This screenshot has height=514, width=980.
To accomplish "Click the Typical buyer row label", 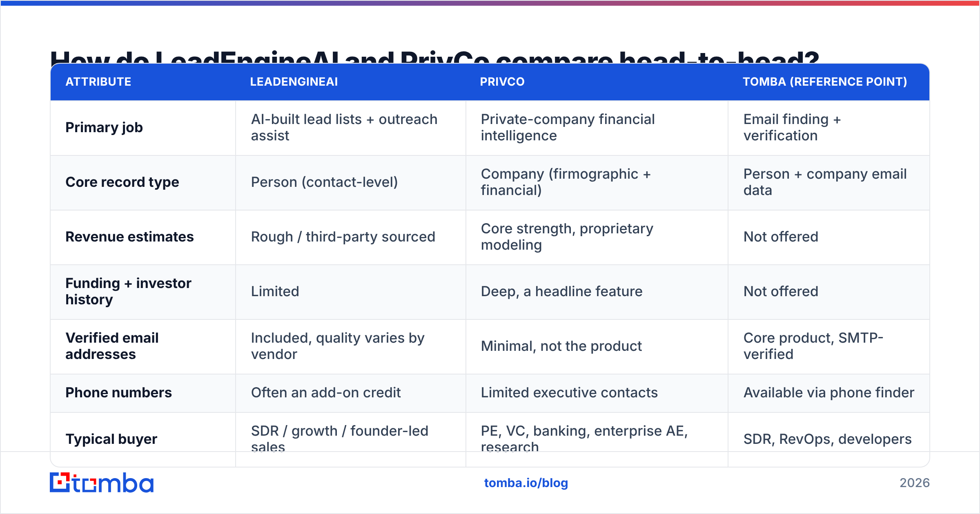I will point(111,439).
